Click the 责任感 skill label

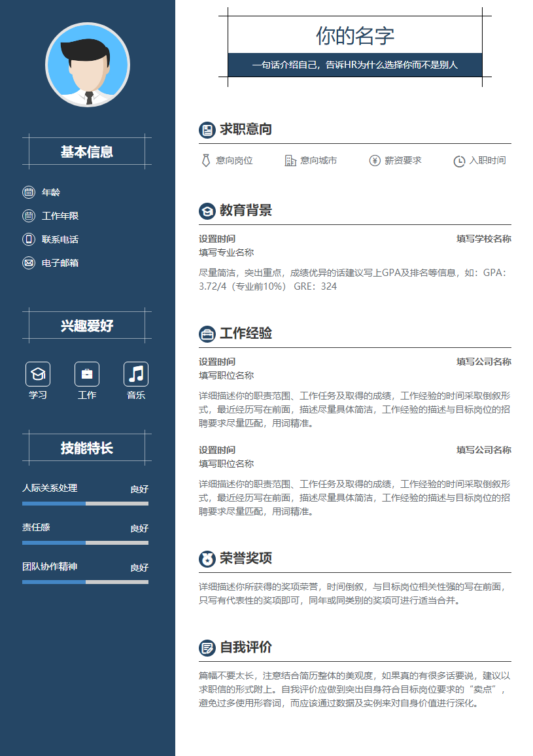[x=36, y=528]
